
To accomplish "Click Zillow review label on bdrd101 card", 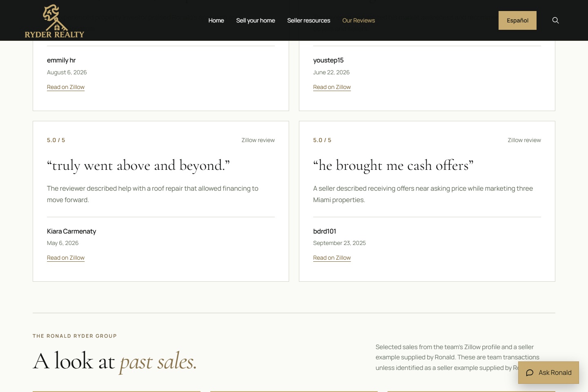I will coord(524,140).
